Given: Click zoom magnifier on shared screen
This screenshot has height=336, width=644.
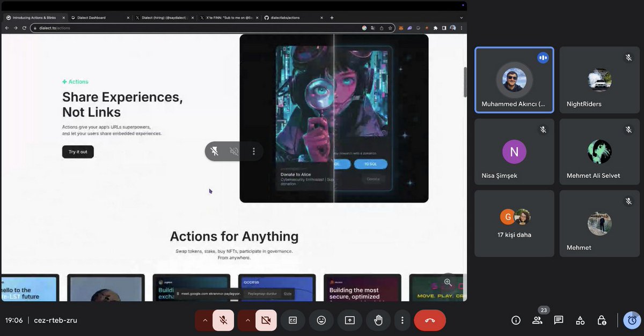Looking at the screenshot, I should coord(448,282).
